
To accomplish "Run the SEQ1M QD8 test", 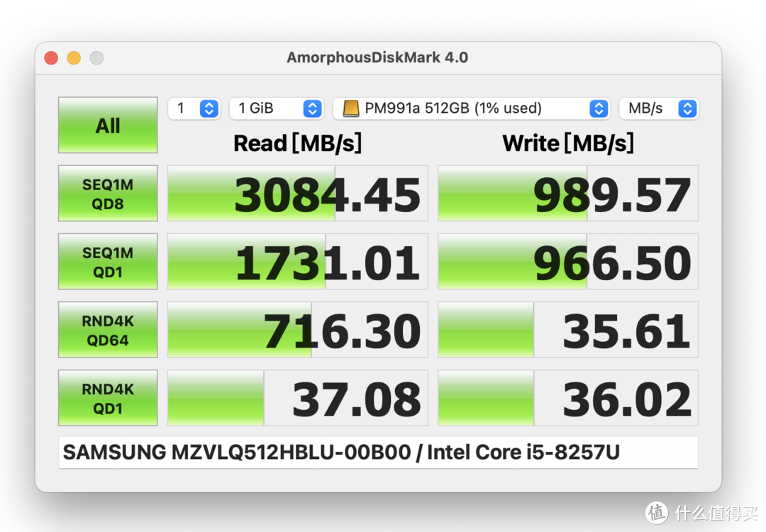I will pos(107,194).
